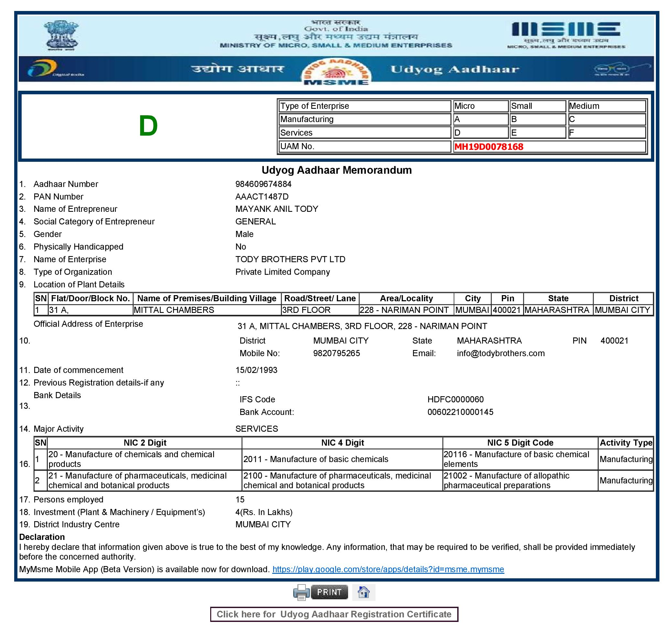Image resolution: width=672 pixels, height=640 pixels.
Task: Click the Type of Enterprise header cell
Action: (365, 106)
